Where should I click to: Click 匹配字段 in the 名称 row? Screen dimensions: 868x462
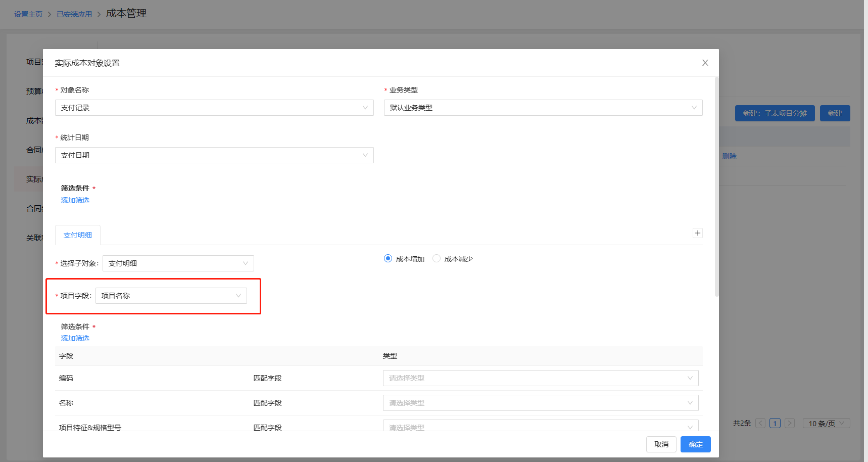267,403
